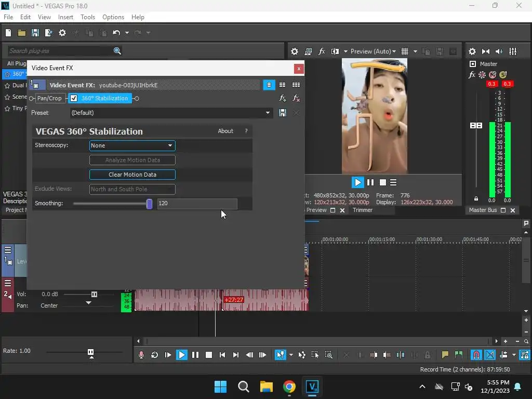This screenshot has width=532, height=399.
Task: Open the Edit menu
Action: tap(25, 17)
